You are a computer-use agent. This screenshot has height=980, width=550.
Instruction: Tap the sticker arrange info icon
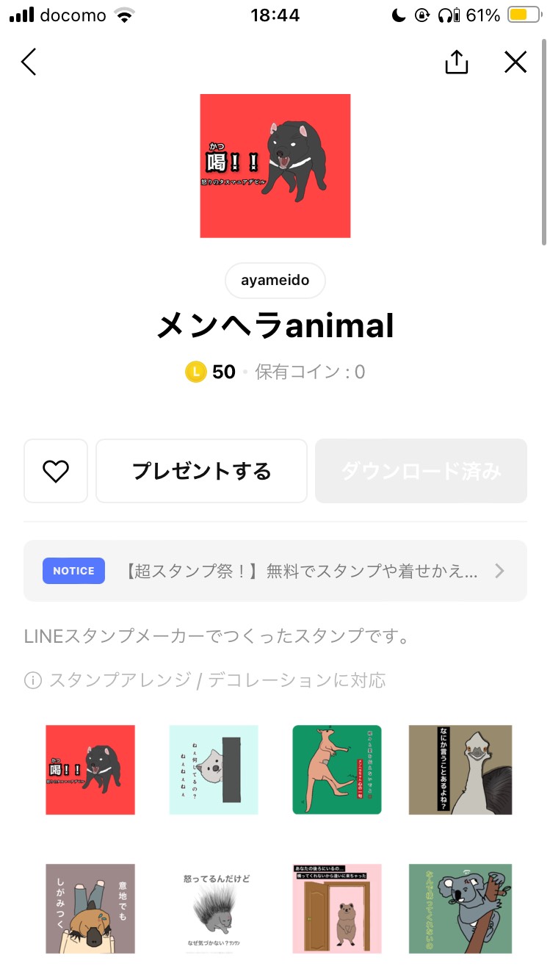pos(33,681)
